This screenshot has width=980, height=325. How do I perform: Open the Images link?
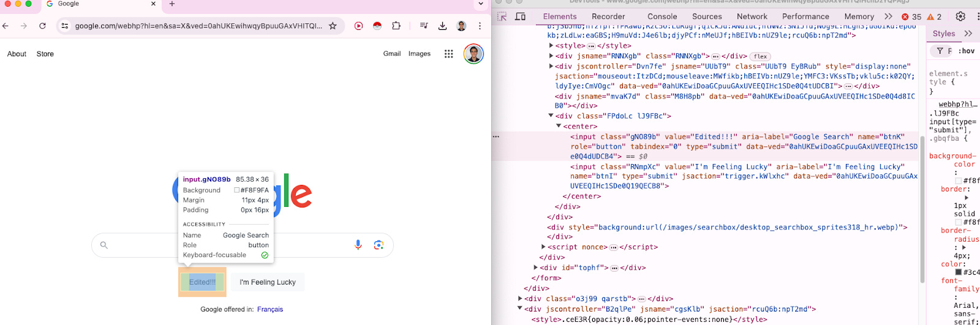(x=420, y=54)
